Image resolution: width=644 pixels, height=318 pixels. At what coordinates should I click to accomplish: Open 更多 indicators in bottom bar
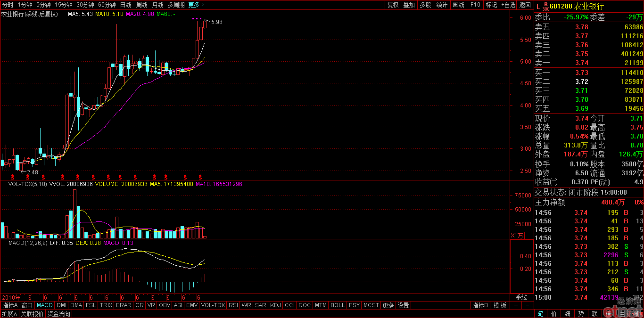388,305
